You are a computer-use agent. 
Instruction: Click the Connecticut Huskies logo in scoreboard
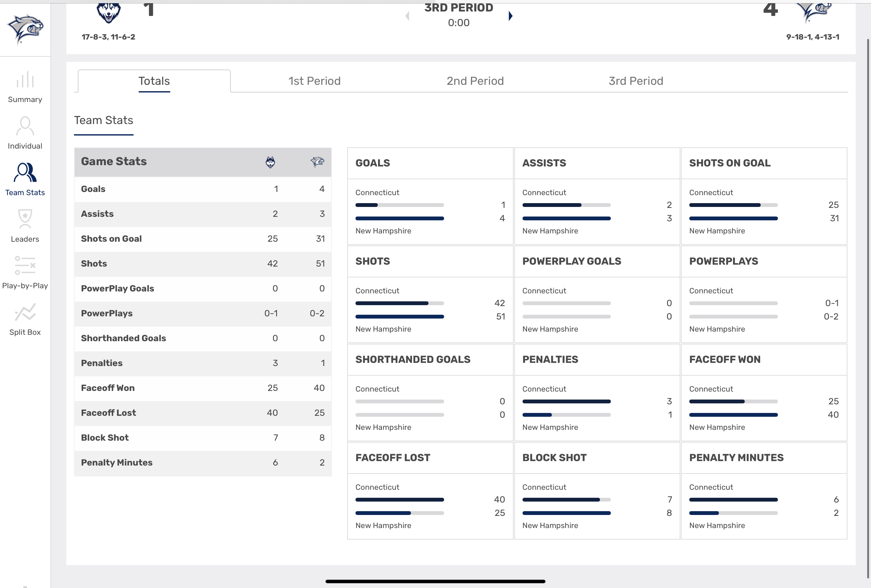tap(109, 13)
